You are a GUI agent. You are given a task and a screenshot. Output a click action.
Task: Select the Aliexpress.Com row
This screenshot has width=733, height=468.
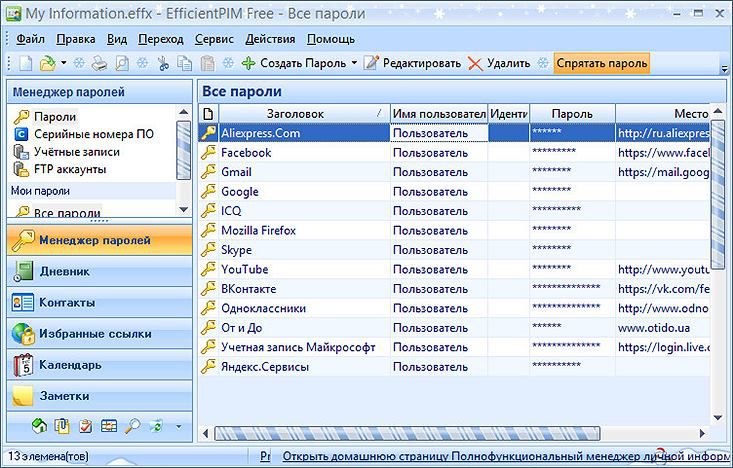click(x=454, y=133)
